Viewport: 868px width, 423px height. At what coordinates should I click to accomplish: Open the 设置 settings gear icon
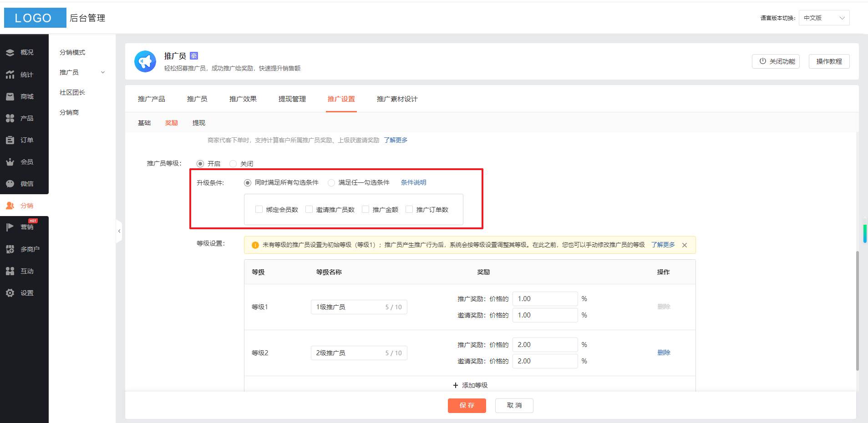pyautogui.click(x=10, y=293)
